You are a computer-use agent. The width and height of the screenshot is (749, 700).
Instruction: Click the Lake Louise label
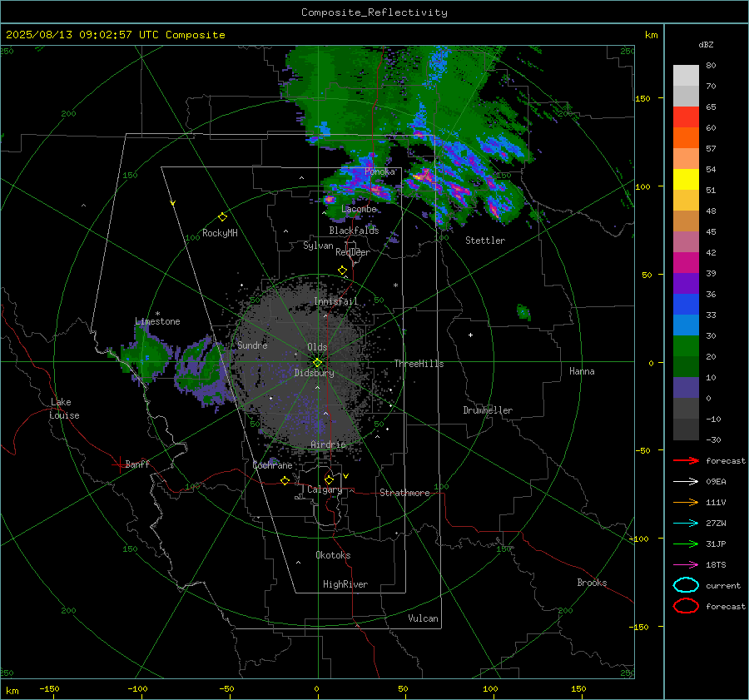(x=64, y=409)
